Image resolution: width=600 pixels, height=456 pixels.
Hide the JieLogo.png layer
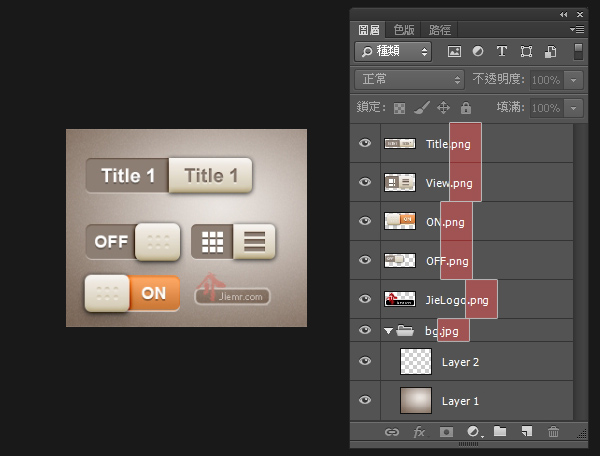coord(365,299)
